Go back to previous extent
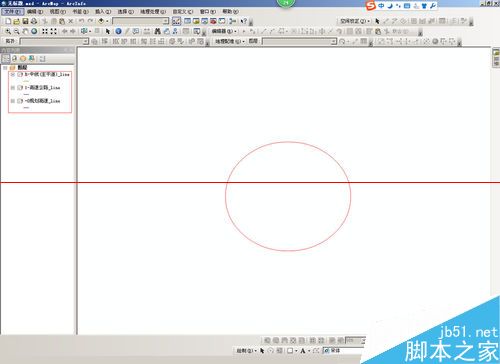500x364 pixels. pos(64,31)
